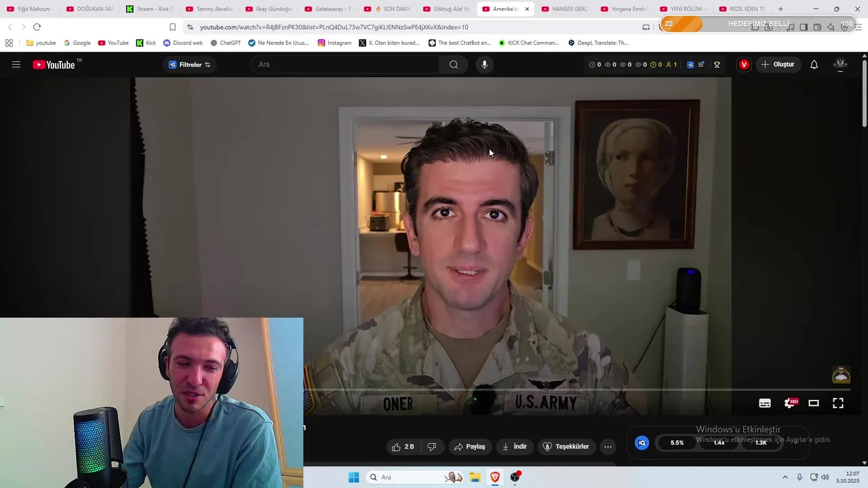
Task: Open ChatGPT bookmark
Action: click(x=225, y=43)
